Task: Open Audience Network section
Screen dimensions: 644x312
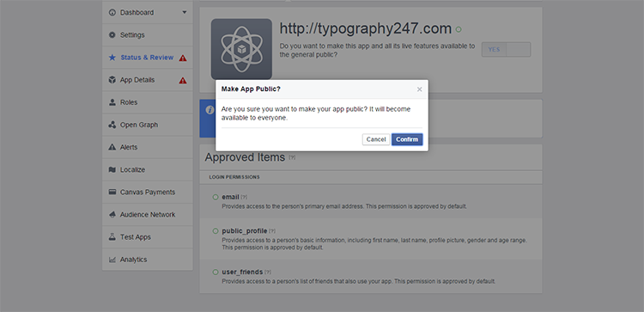Action: pos(148,215)
